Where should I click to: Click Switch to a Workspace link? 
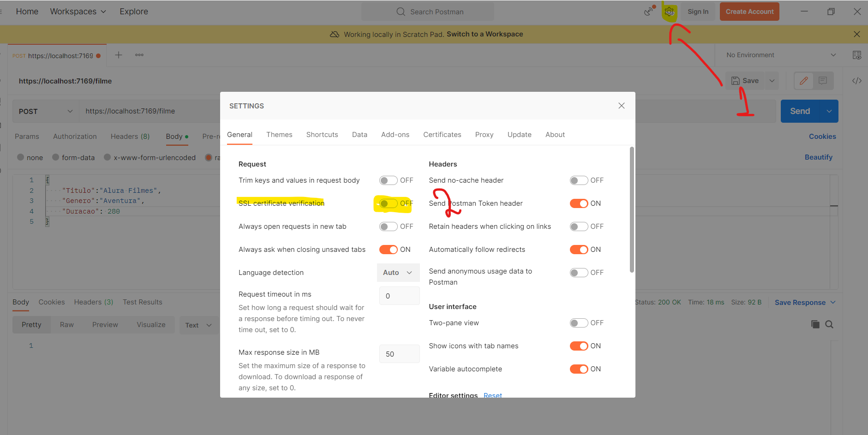485,34
